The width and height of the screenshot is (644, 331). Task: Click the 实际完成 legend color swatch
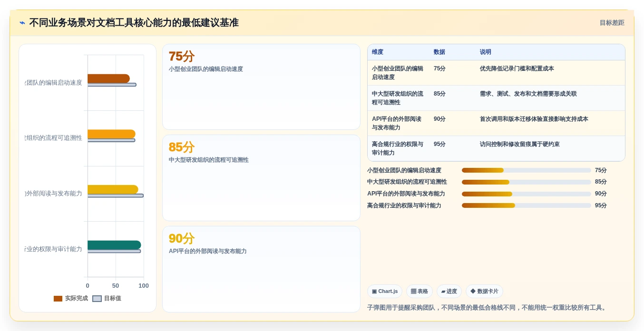pos(58,299)
